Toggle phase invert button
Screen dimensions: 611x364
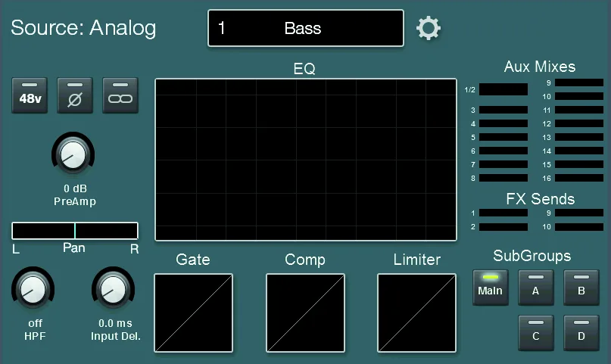tap(75, 95)
